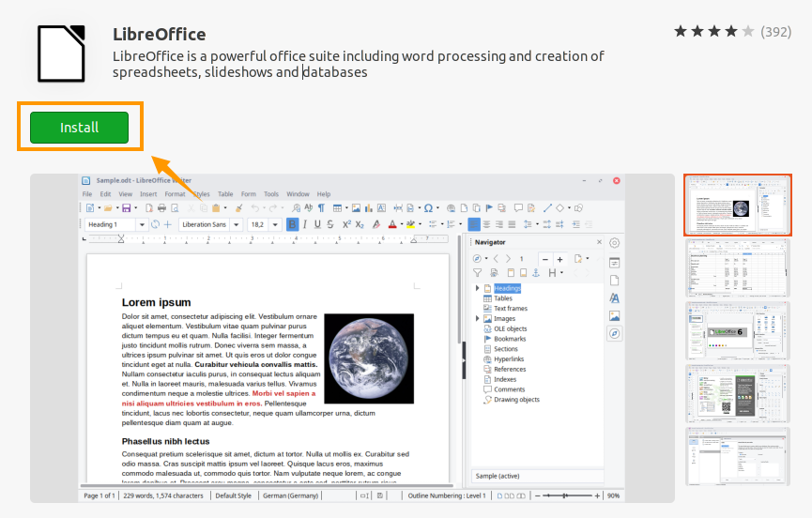Click the superscript icon in the formatting toolbar

pyautogui.click(x=346, y=224)
